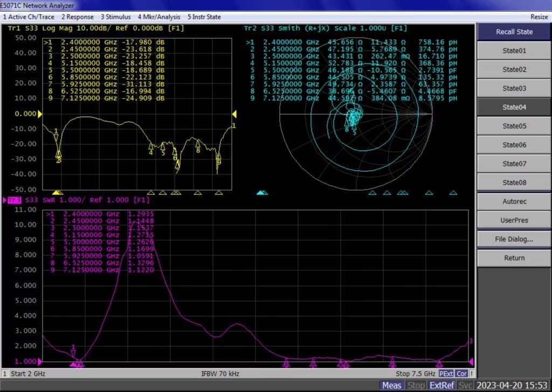This screenshot has height=392, width=552.
Task: Select the highlighted State04 softkey
Action: pyautogui.click(x=514, y=107)
